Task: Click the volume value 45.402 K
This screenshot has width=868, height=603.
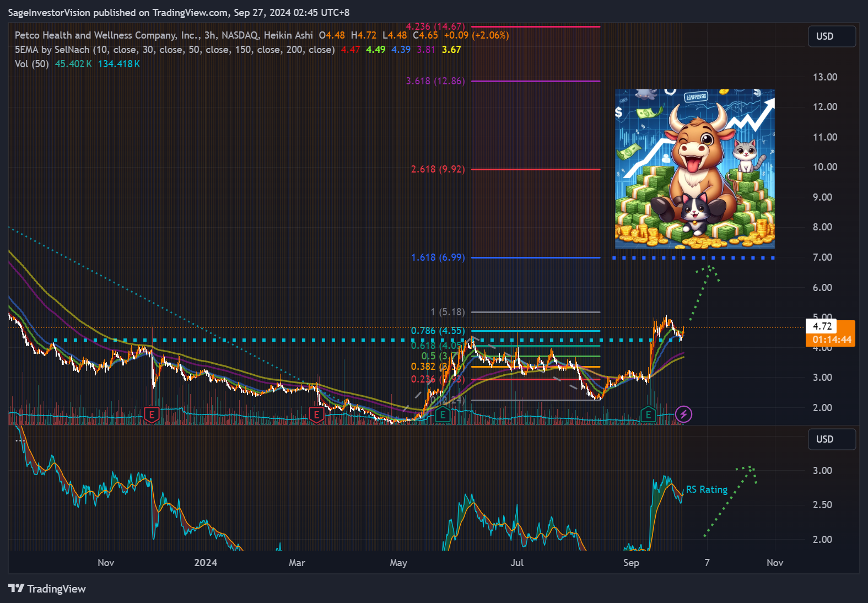Action: coord(73,64)
